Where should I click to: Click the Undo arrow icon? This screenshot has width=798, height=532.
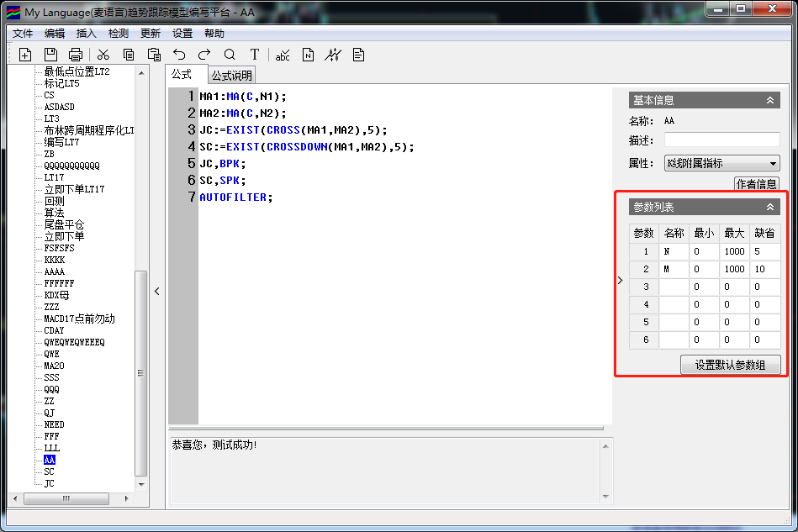(x=179, y=55)
